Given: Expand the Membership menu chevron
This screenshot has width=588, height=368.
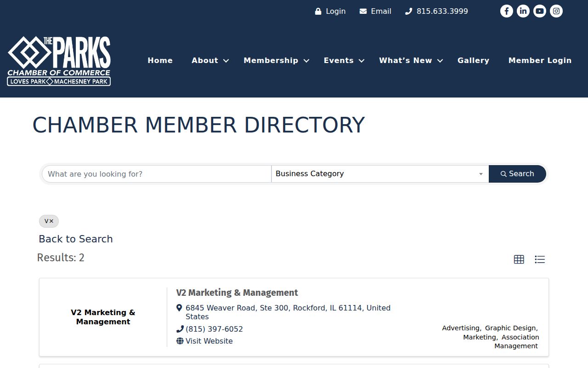Looking at the screenshot, I should tap(306, 61).
